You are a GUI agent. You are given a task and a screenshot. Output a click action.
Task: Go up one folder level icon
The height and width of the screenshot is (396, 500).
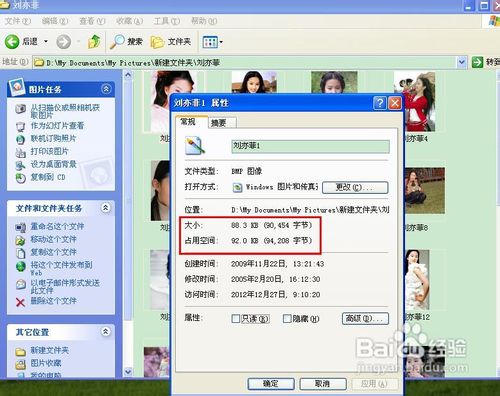click(x=94, y=42)
